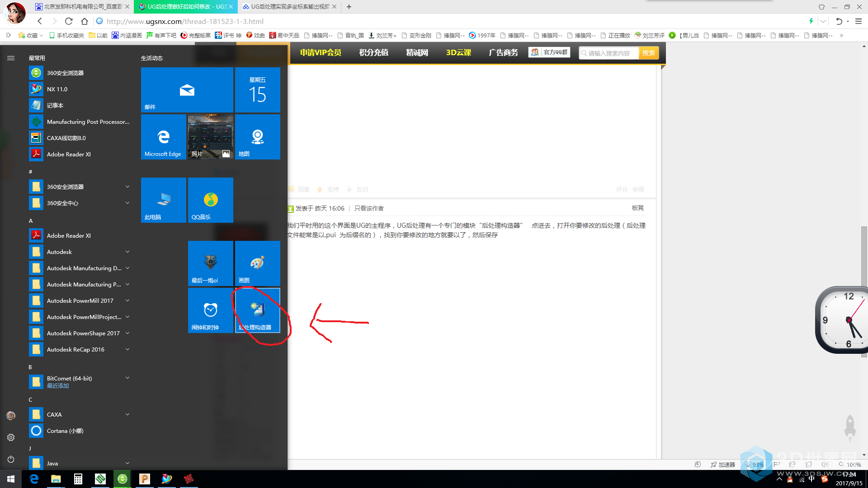Toggle the 中 input method indicator
Viewport: 868px width, 488px height.
point(812,479)
